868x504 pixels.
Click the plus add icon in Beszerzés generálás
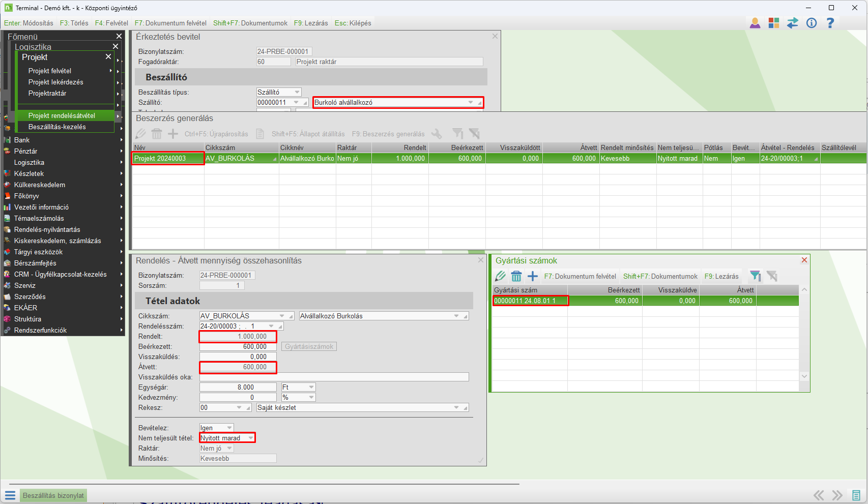(x=173, y=134)
